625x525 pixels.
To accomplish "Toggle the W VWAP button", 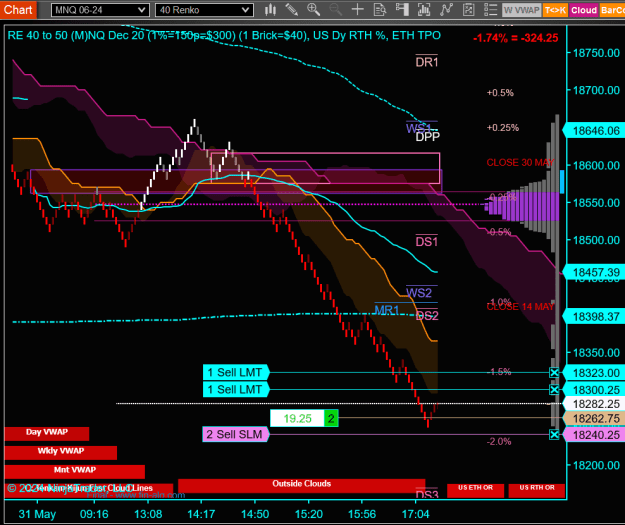I will 521,10.
